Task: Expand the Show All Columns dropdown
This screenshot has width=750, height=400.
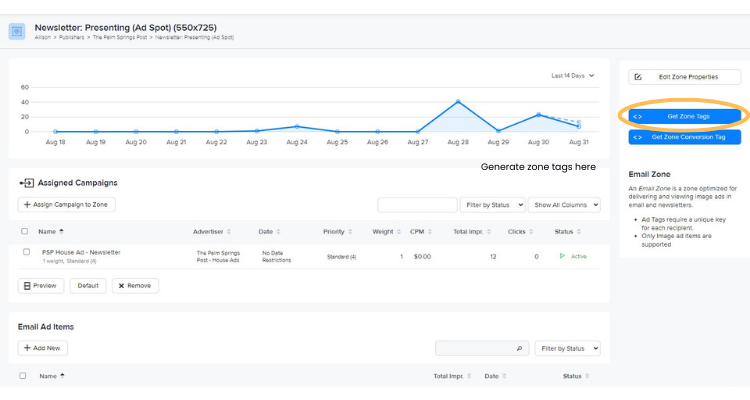Action: [x=565, y=205]
